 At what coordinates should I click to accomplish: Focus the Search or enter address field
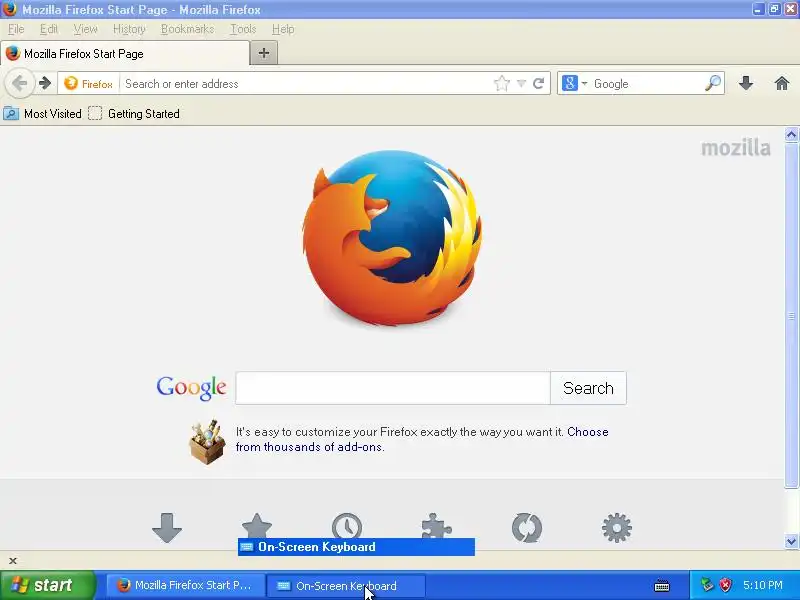[x=306, y=84]
